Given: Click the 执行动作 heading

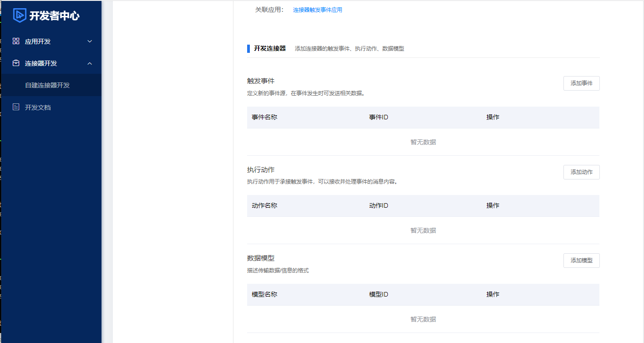Looking at the screenshot, I should (261, 169).
